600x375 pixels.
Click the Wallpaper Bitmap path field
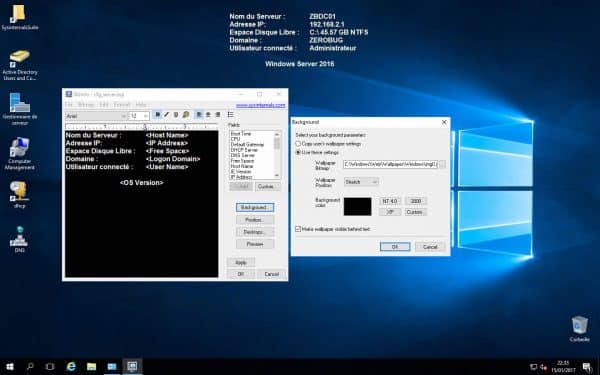pyautogui.click(x=390, y=164)
